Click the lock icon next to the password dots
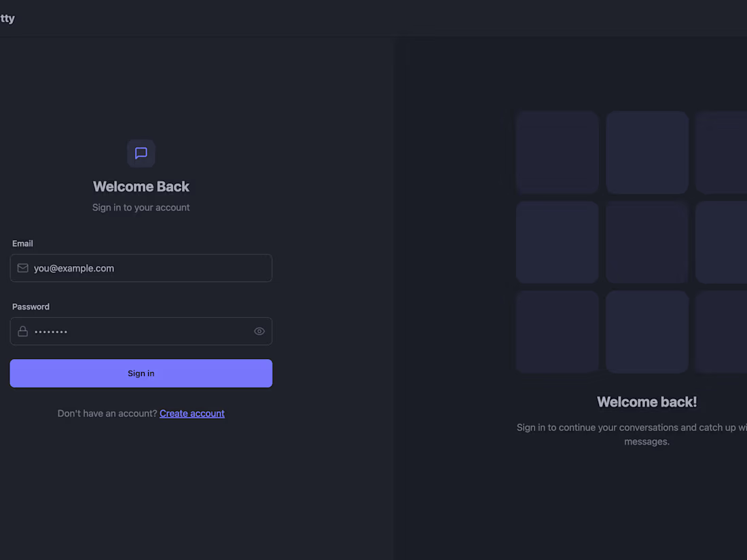 coord(22,331)
